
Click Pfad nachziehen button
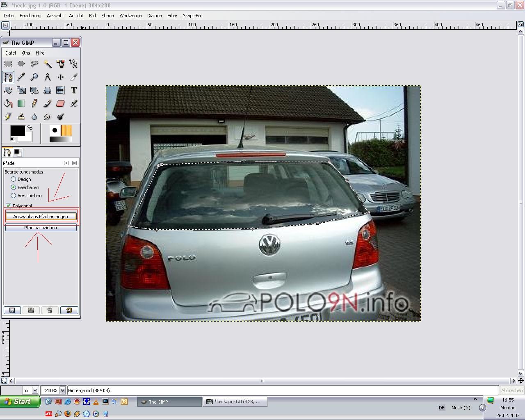click(41, 228)
